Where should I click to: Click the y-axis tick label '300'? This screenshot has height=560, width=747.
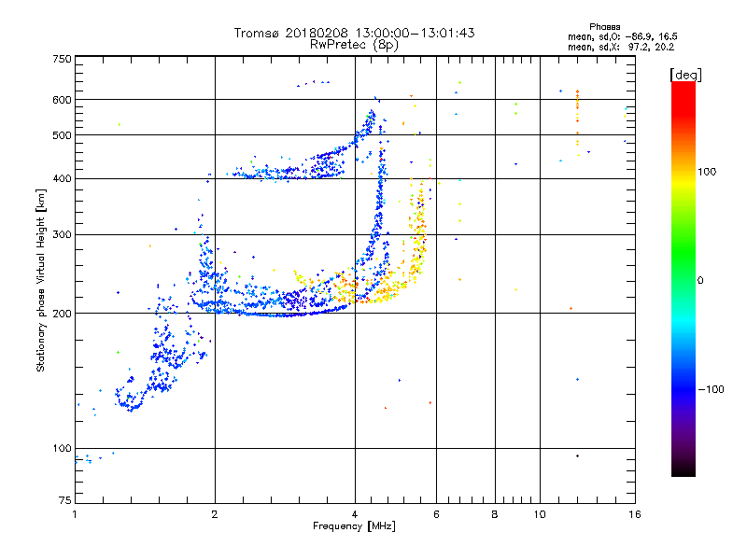click(62, 235)
